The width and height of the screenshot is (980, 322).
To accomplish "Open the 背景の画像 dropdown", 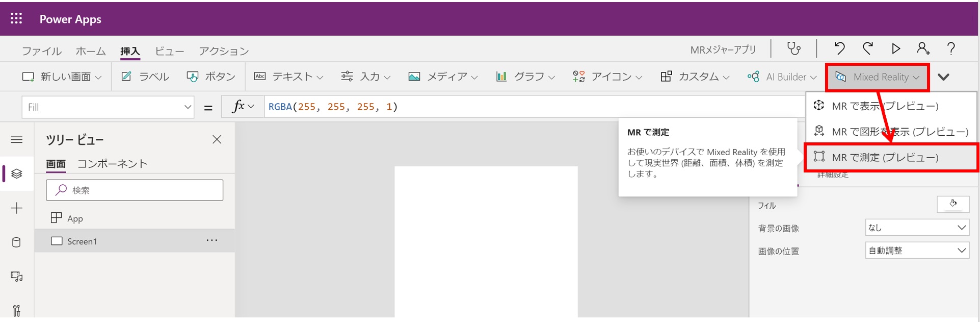I will tap(917, 228).
